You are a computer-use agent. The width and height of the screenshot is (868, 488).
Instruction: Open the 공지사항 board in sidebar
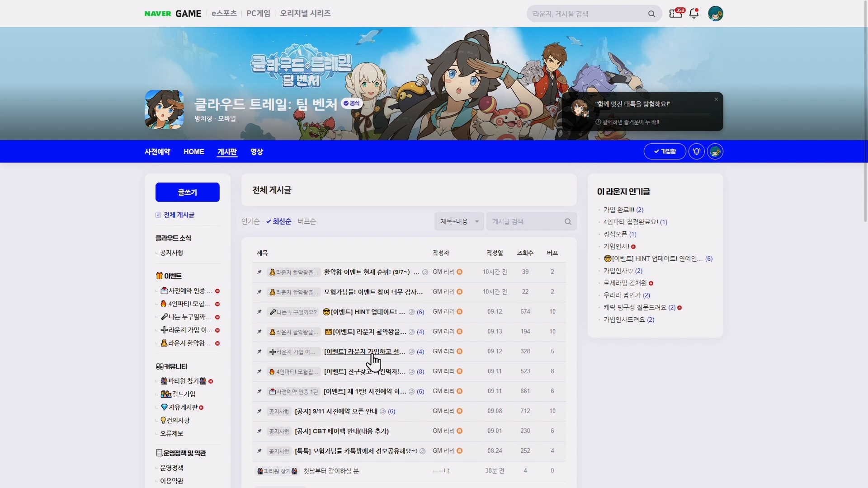point(172,253)
